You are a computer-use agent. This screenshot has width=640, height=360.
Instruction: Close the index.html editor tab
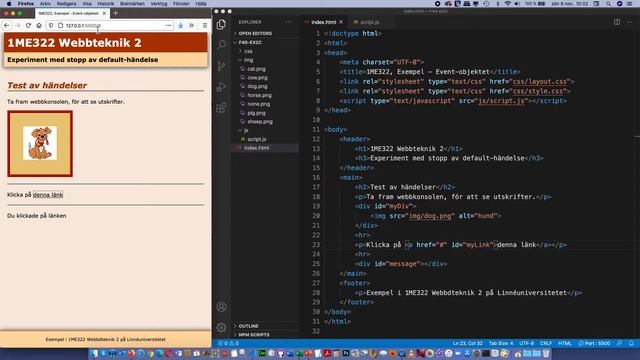(x=341, y=22)
